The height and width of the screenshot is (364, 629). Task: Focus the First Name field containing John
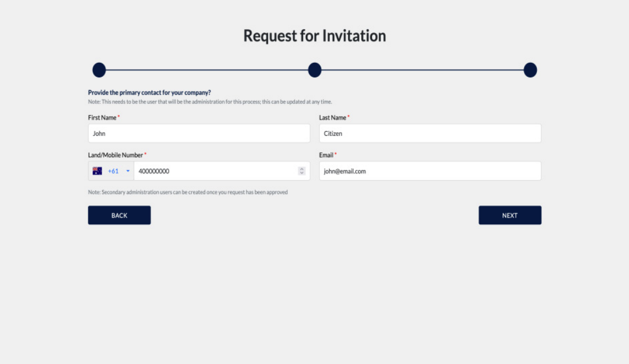(x=199, y=133)
